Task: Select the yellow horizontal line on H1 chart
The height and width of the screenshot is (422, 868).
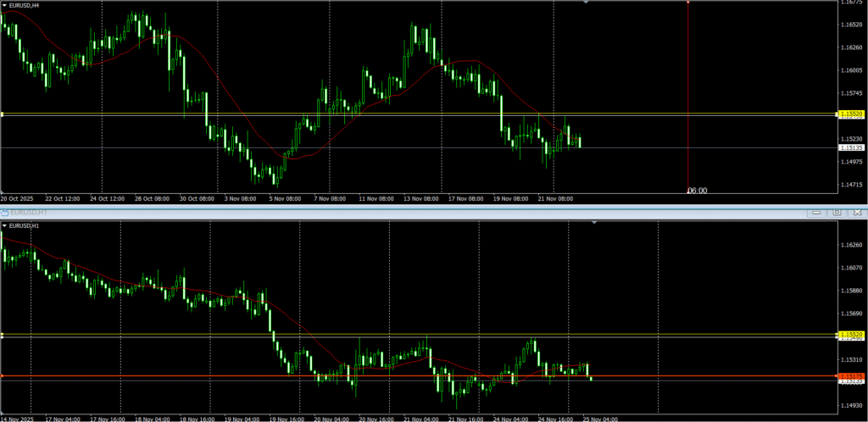Action: click(x=424, y=336)
